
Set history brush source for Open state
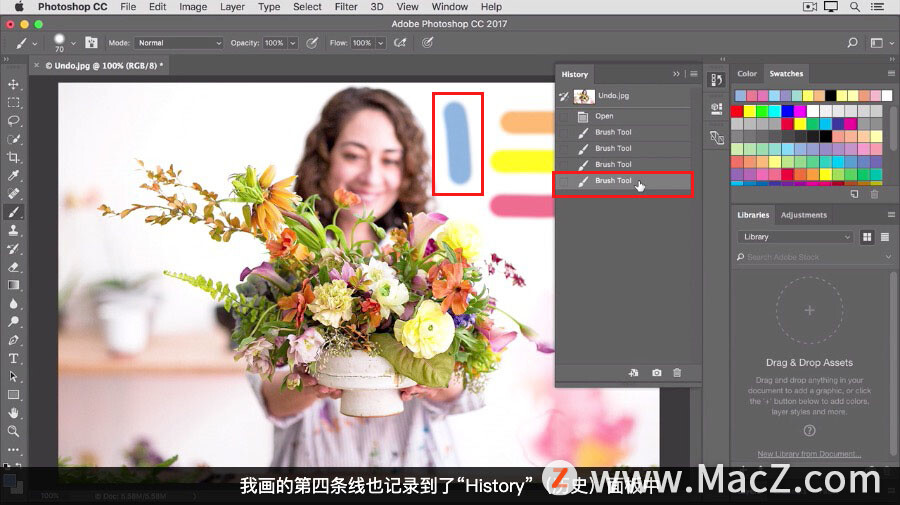(x=564, y=116)
